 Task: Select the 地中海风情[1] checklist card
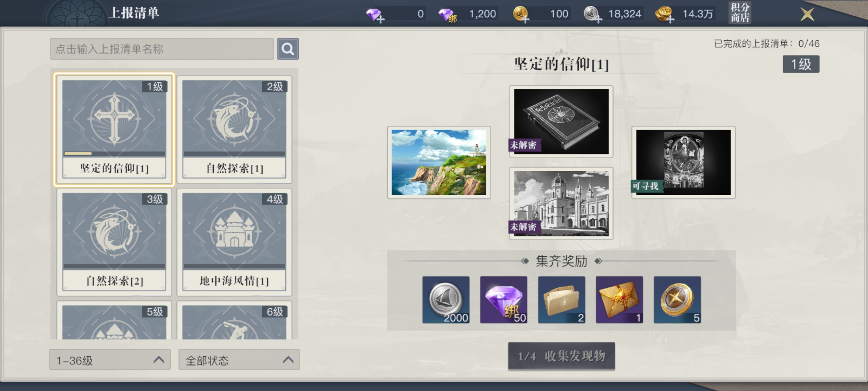pos(234,242)
